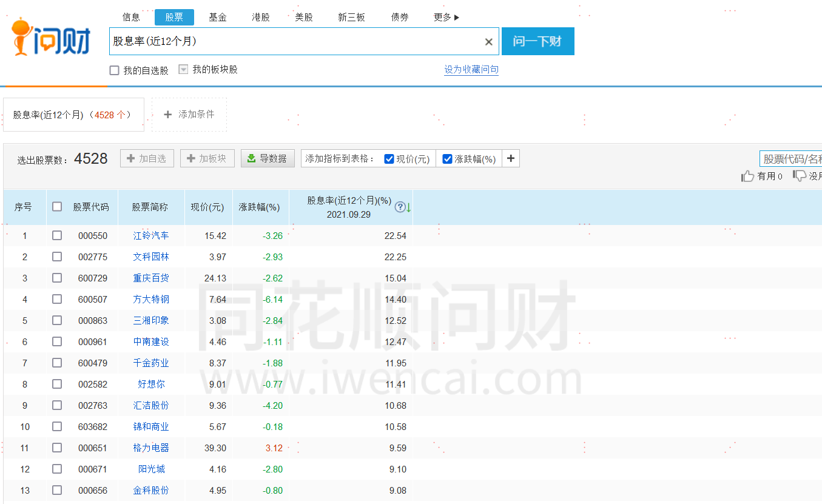Image resolution: width=822 pixels, height=504 pixels.
Task: Open stock link 三湘印象
Action: (151, 320)
